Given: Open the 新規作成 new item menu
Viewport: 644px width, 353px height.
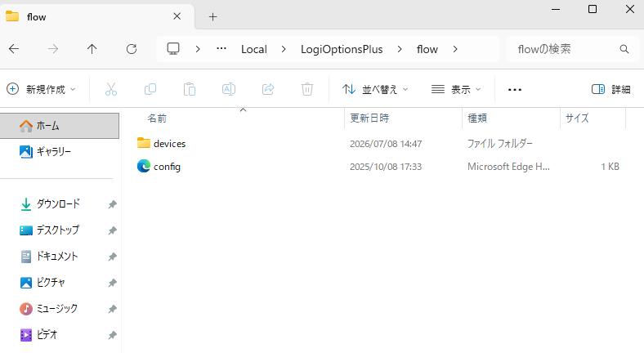Looking at the screenshot, I should point(42,89).
